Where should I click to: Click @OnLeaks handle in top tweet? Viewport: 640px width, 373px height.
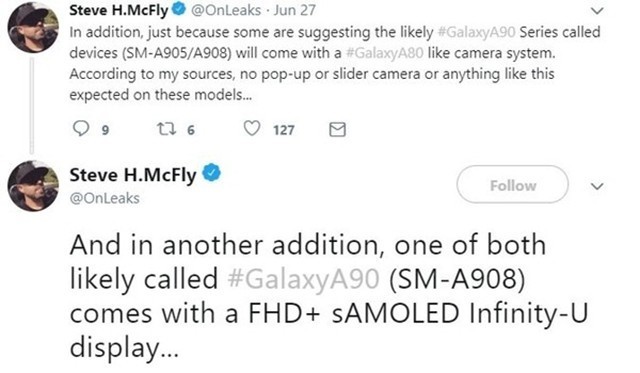226,10
